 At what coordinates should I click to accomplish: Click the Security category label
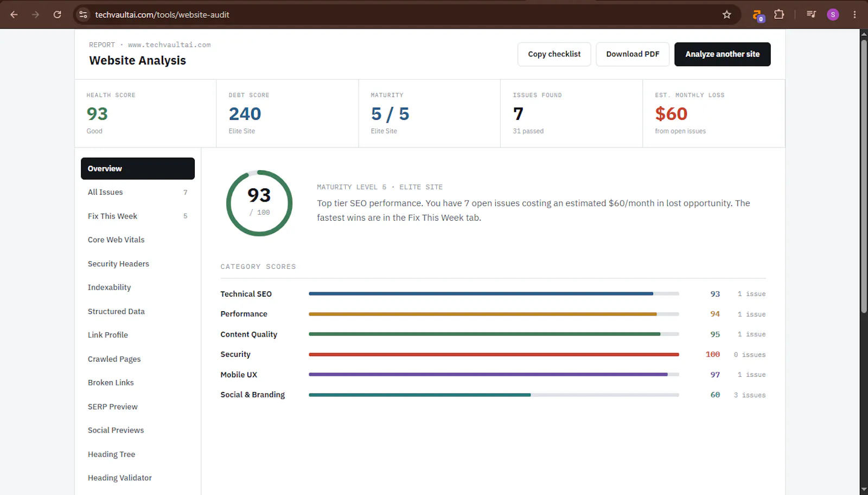point(235,355)
